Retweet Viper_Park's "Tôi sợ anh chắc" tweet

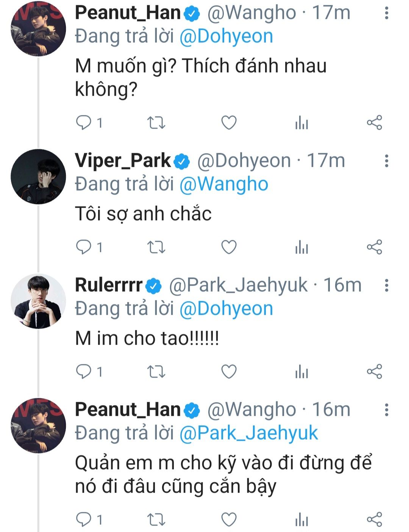(156, 247)
